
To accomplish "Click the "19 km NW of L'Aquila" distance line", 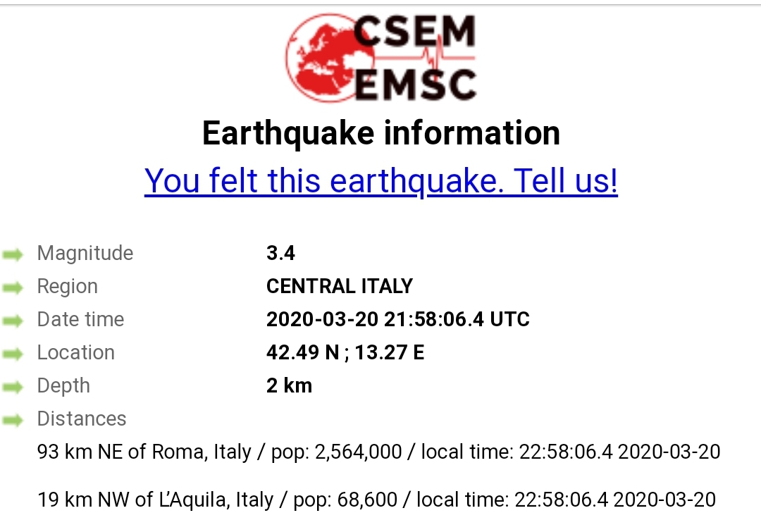I will pos(376,500).
